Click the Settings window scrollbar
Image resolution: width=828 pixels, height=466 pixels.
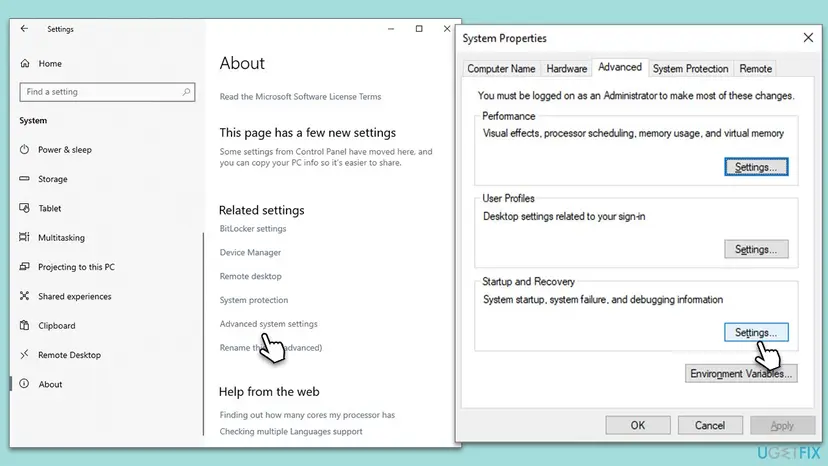203,334
